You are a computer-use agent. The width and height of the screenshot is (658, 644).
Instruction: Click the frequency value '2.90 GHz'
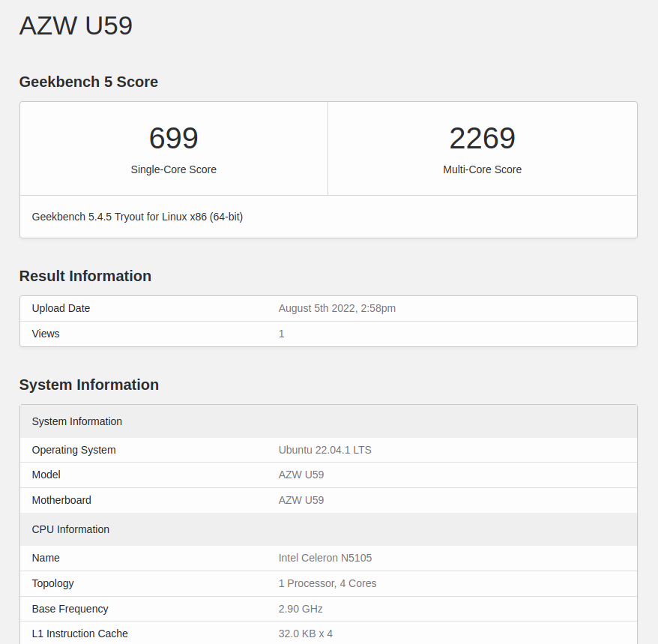[301, 609]
